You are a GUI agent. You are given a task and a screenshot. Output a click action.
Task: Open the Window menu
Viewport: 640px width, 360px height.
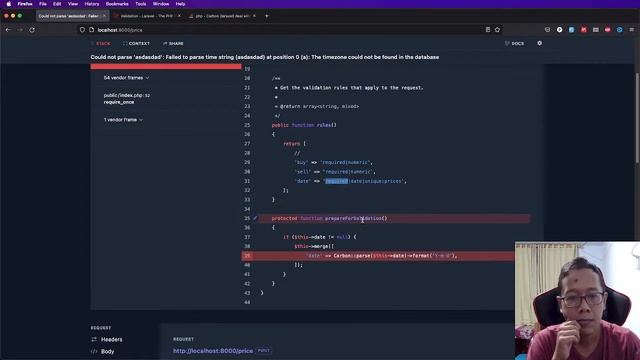click(x=161, y=4)
